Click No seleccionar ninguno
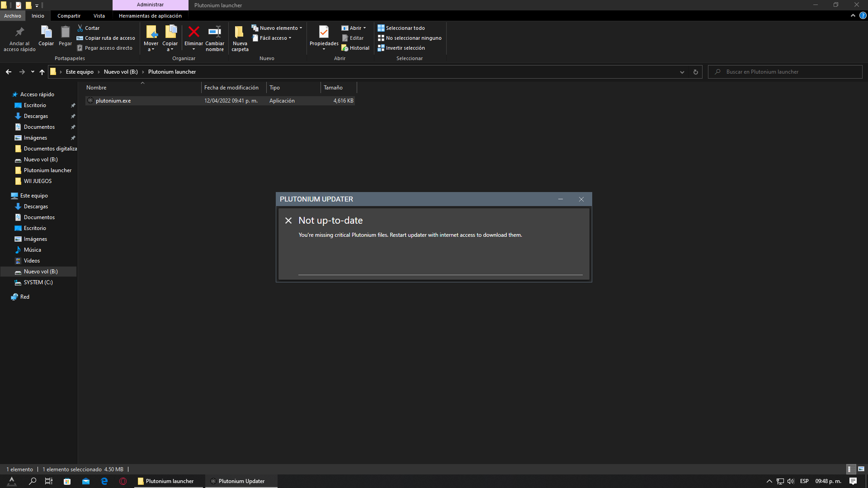The image size is (868, 488). 410,38
